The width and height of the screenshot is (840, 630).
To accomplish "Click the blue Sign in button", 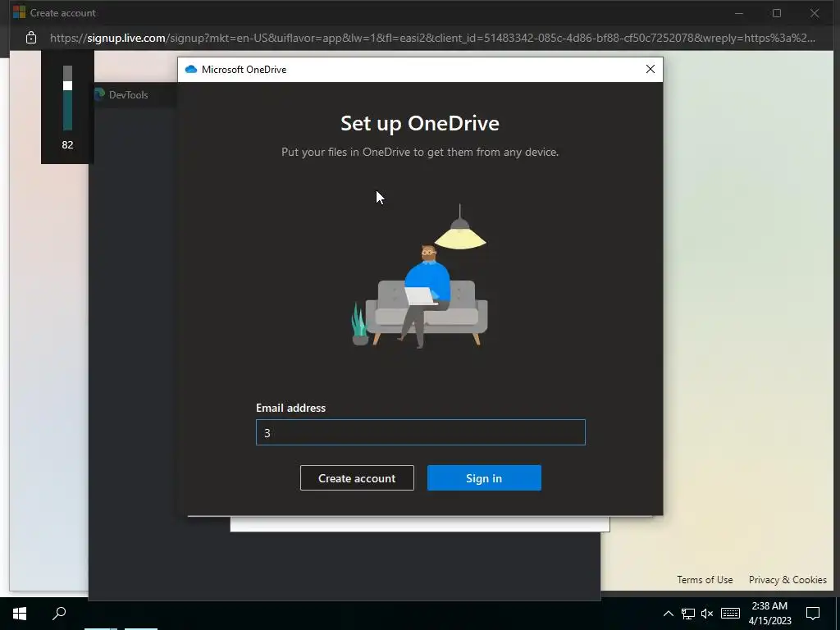I will (484, 478).
